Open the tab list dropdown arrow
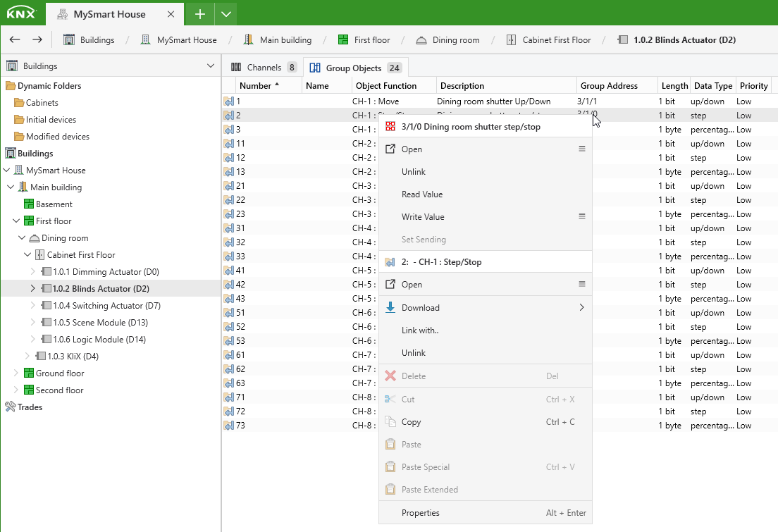This screenshot has height=532, width=778. [x=226, y=14]
